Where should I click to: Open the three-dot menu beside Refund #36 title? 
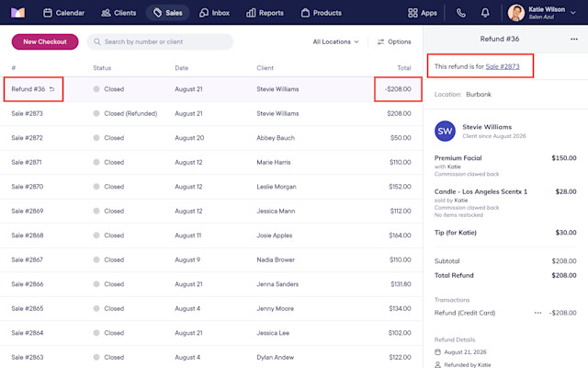573,39
